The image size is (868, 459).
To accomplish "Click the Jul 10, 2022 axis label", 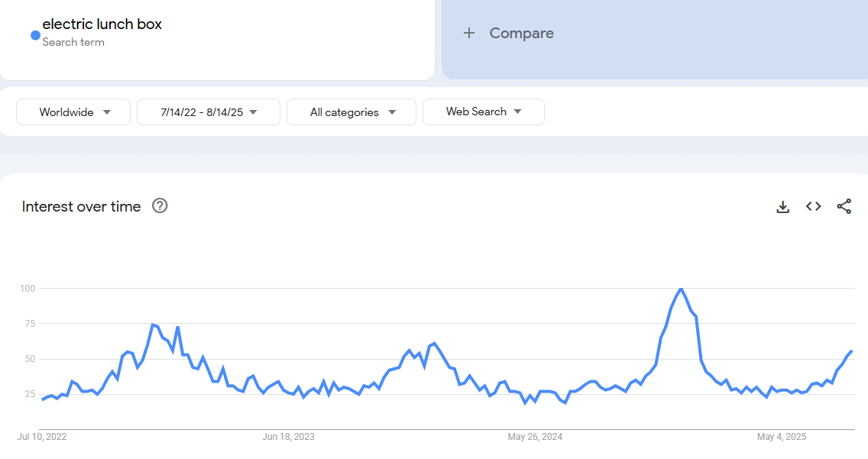I will [42, 437].
